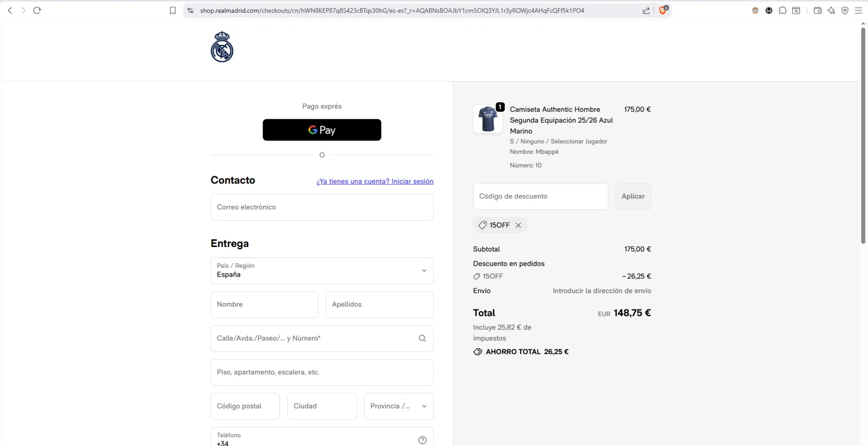This screenshot has width=868, height=446.
Task: Click Aplicar discount button
Action: coord(633,196)
